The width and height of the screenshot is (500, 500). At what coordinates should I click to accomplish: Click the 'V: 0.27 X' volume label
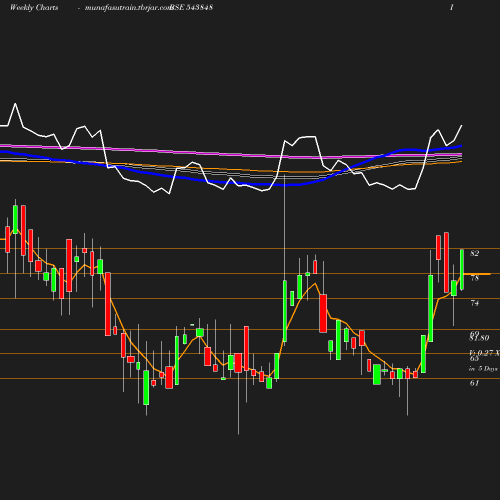tap(485, 353)
